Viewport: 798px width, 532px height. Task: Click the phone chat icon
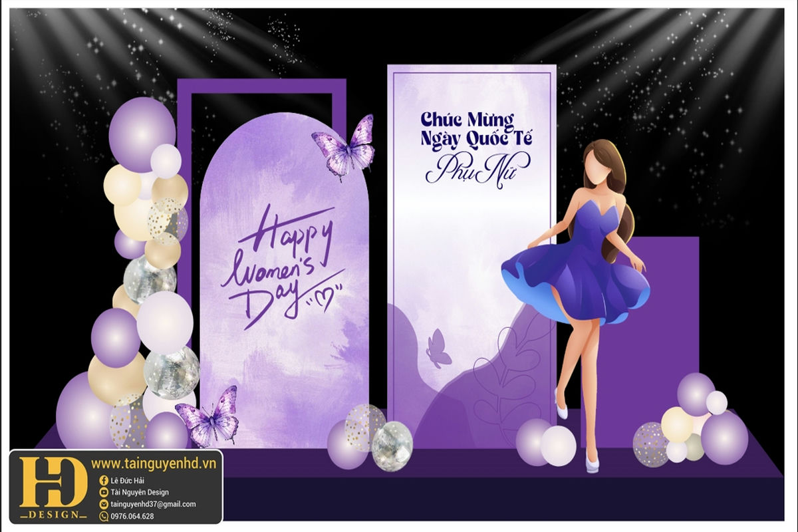click(x=104, y=516)
